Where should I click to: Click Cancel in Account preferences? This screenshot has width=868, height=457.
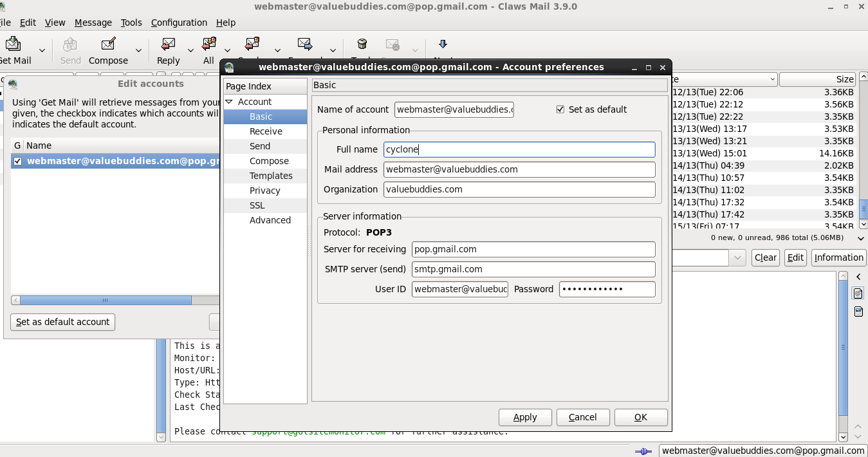[583, 417]
